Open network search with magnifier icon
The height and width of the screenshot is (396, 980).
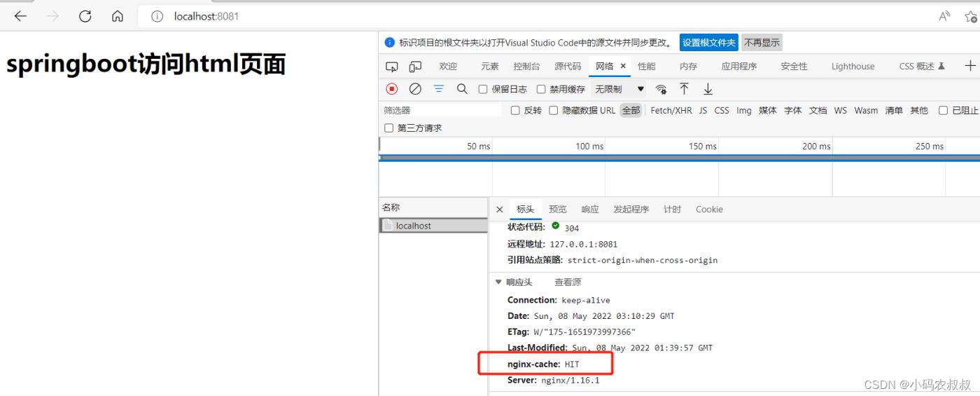[x=462, y=89]
